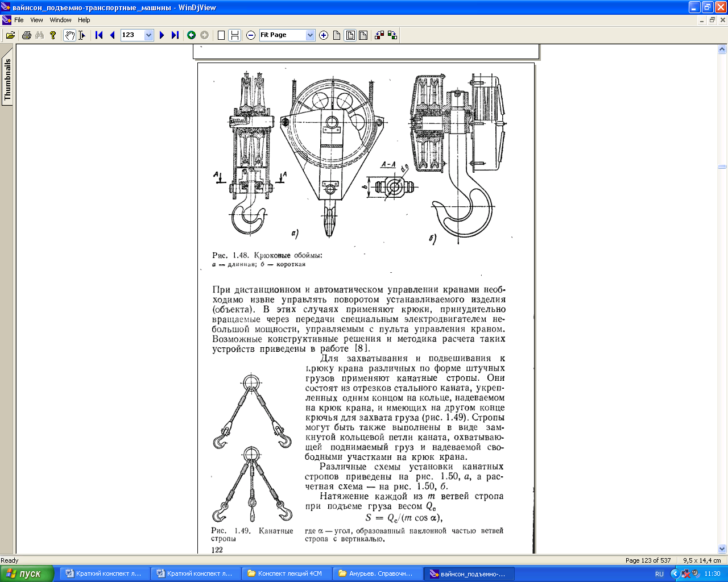Screen dimensions: 728x582
Task: Click the "Рис. 1.48. Крюковые обоймы" caption
Action: [x=267, y=256]
